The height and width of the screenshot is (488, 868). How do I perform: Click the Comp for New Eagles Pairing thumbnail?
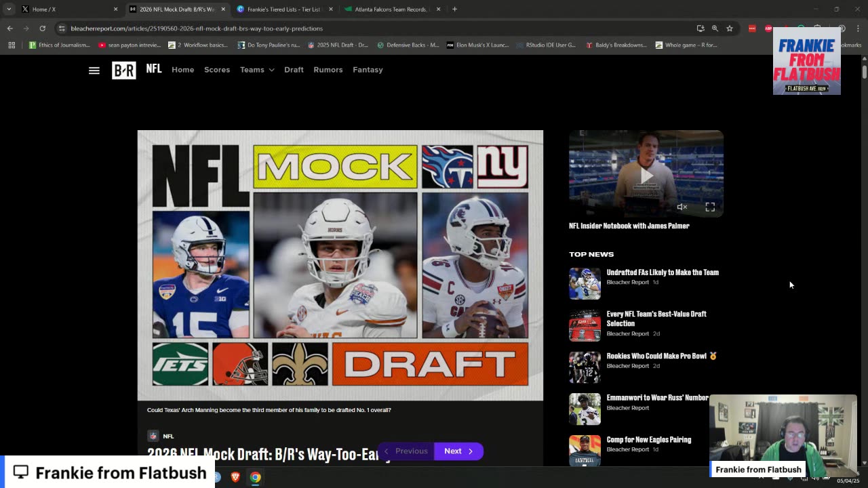[585, 450]
